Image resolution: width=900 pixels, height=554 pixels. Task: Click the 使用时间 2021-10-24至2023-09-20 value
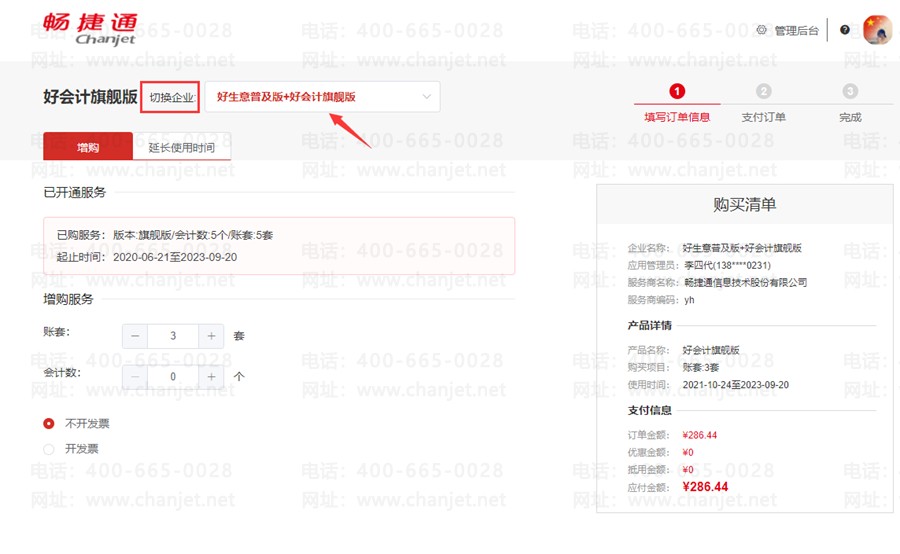click(736, 385)
